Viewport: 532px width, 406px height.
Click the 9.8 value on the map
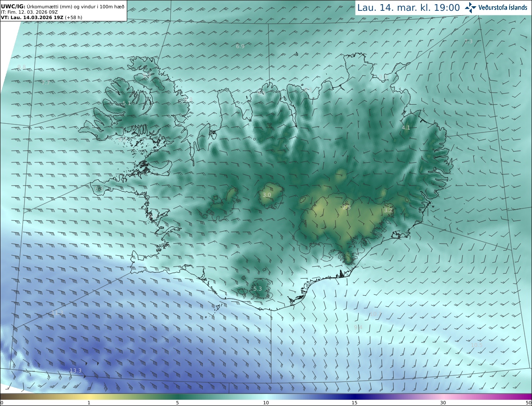click(22, 67)
